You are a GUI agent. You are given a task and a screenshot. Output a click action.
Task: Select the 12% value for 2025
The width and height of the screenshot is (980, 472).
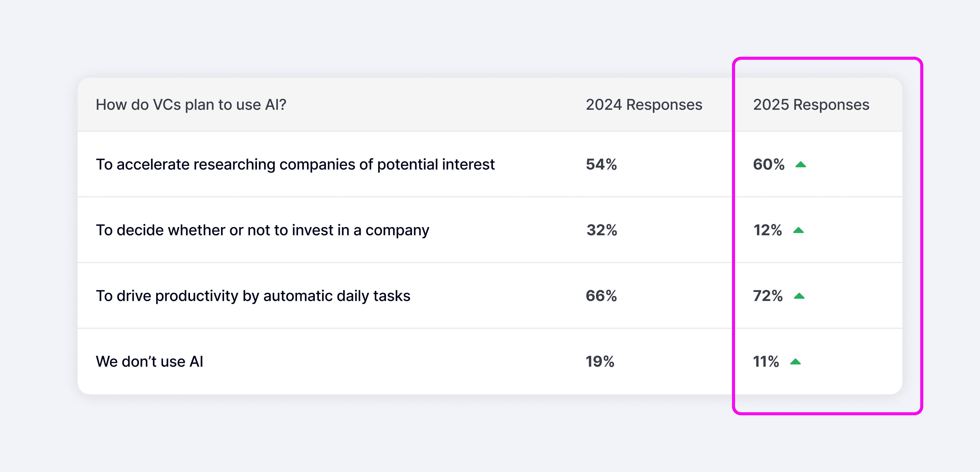[x=767, y=230]
